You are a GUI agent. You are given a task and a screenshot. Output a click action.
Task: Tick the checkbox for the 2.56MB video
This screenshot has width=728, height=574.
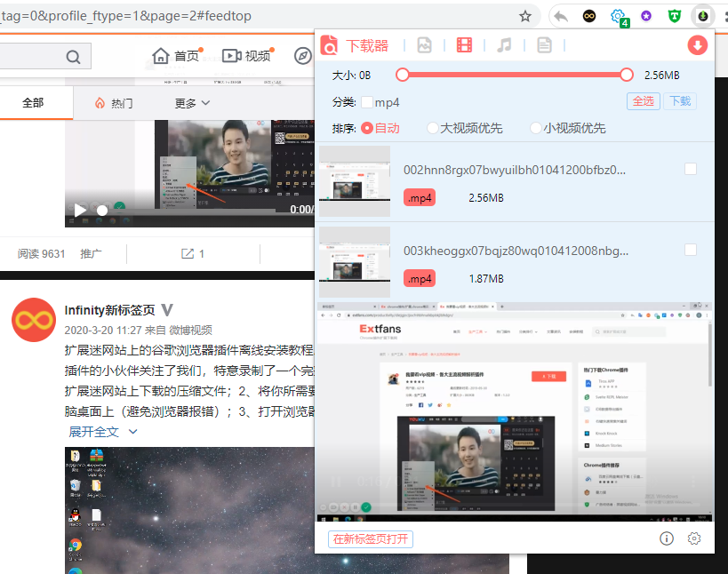point(691,169)
